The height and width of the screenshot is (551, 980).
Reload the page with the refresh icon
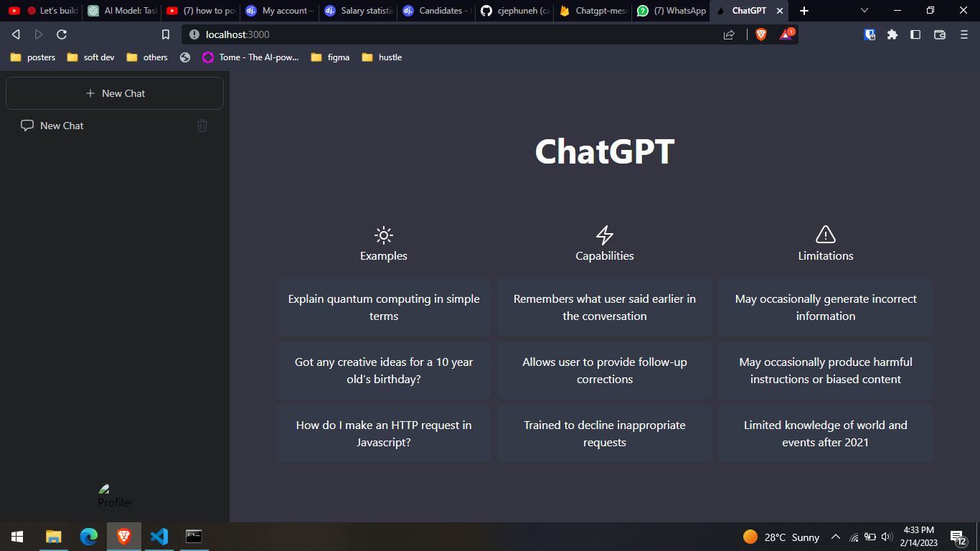point(62,34)
